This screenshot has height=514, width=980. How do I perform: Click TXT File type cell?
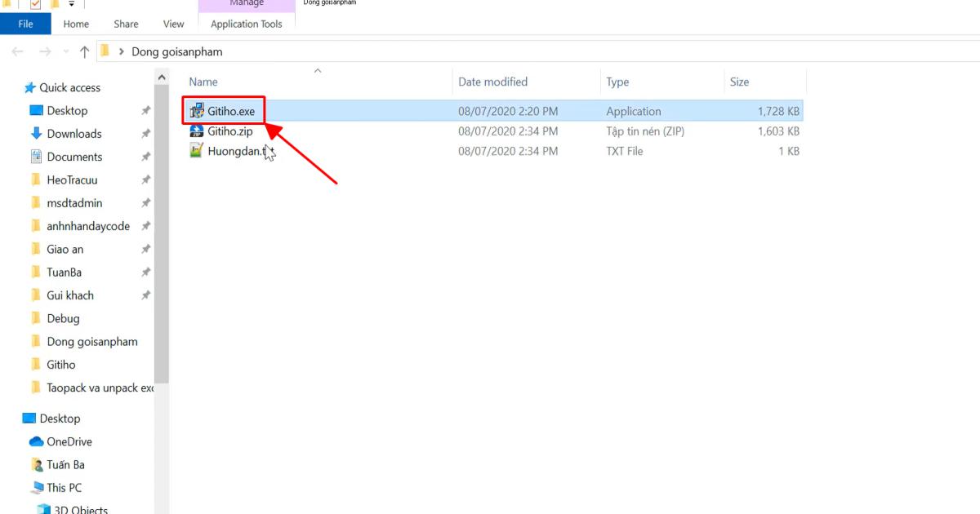click(x=625, y=151)
